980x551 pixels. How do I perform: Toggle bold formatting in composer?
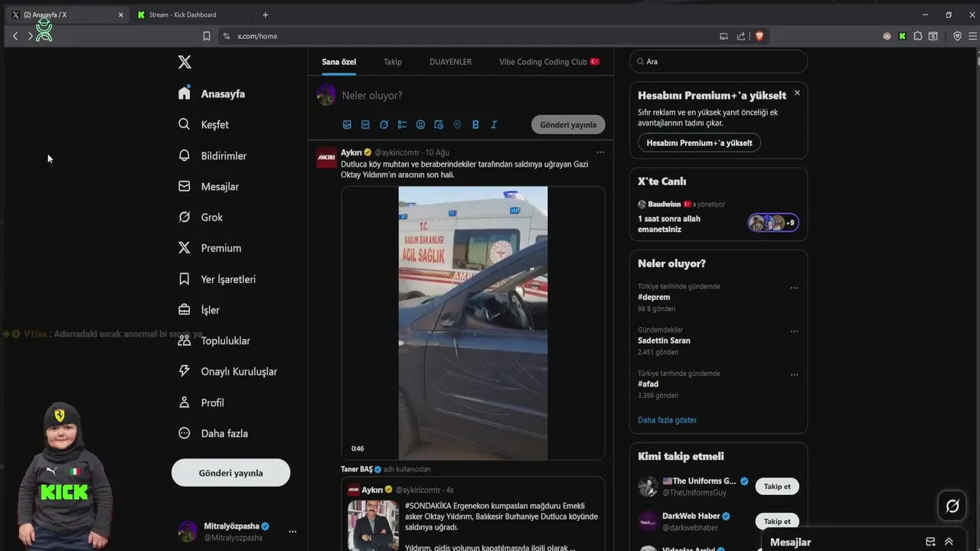click(x=475, y=125)
